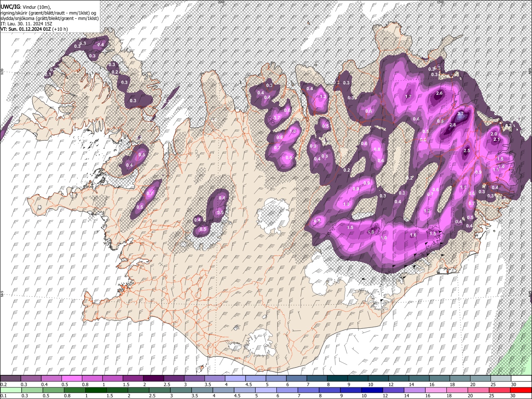Click the 2.5 snowfall value on the map

466,150
